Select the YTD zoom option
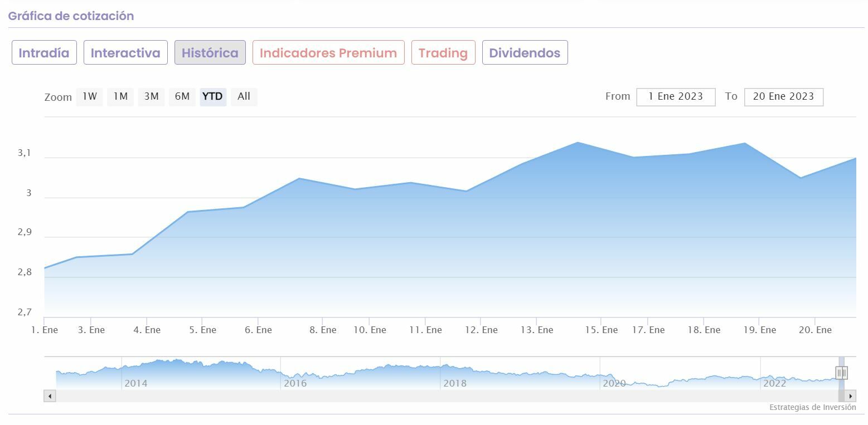The image size is (868, 425). [x=212, y=96]
